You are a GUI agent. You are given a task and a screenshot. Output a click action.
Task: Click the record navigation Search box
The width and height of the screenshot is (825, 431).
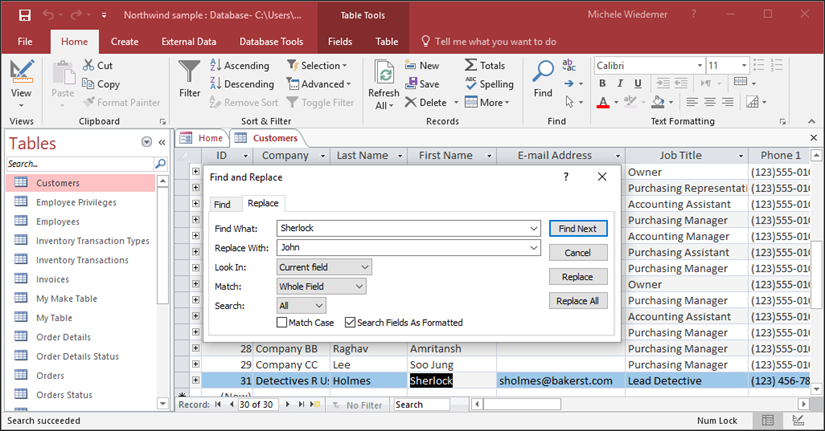pos(421,404)
